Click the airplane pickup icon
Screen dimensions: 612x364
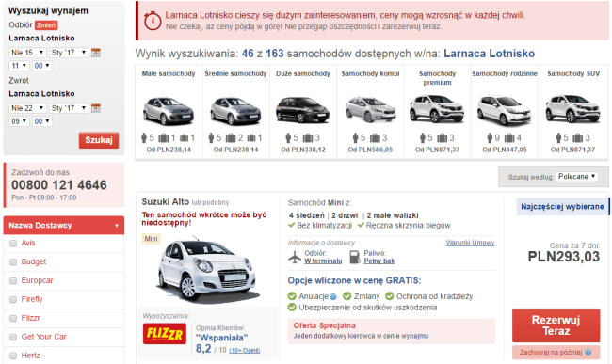click(295, 257)
